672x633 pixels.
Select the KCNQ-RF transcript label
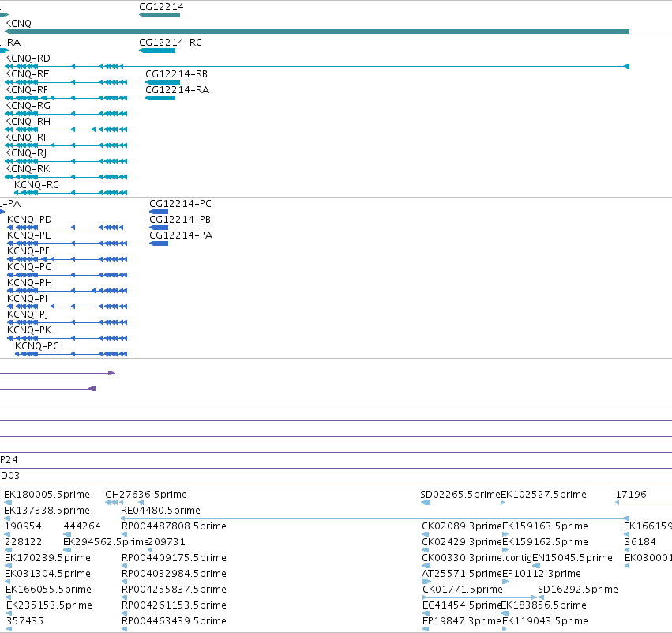click(27, 90)
